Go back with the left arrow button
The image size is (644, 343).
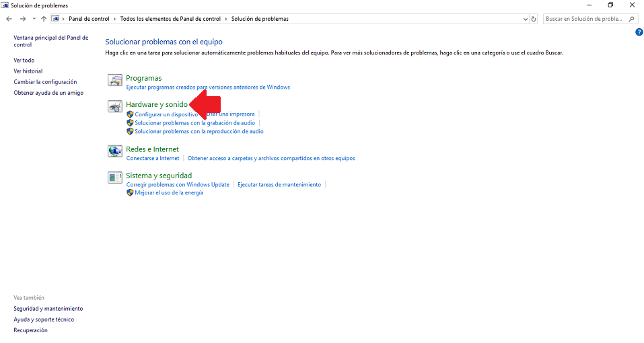(9, 19)
